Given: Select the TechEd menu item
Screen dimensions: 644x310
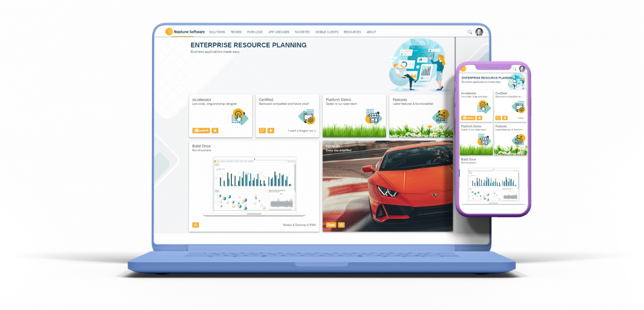Looking at the screenshot, I should 235,32.
